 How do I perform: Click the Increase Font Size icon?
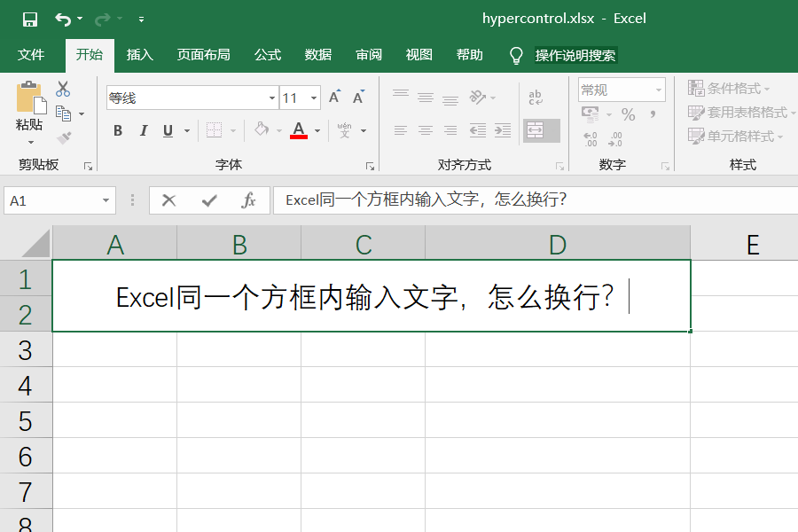334,97
